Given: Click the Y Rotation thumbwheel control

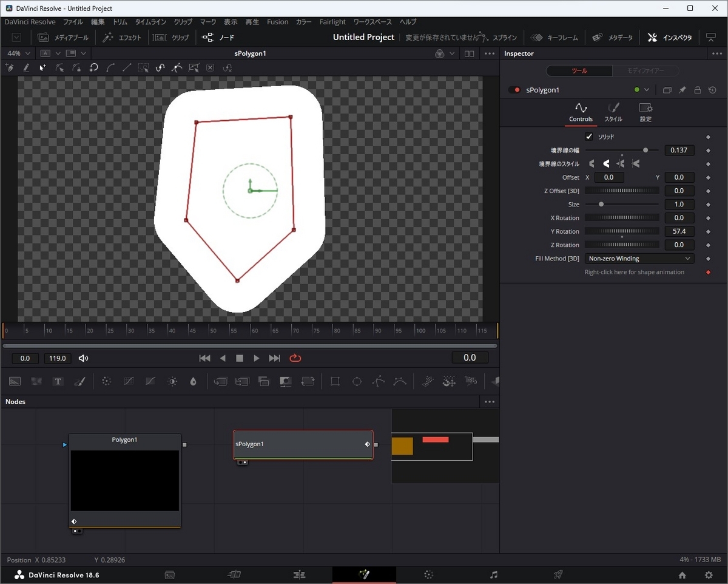Looking at the screenshot, I should pos(621,231).
